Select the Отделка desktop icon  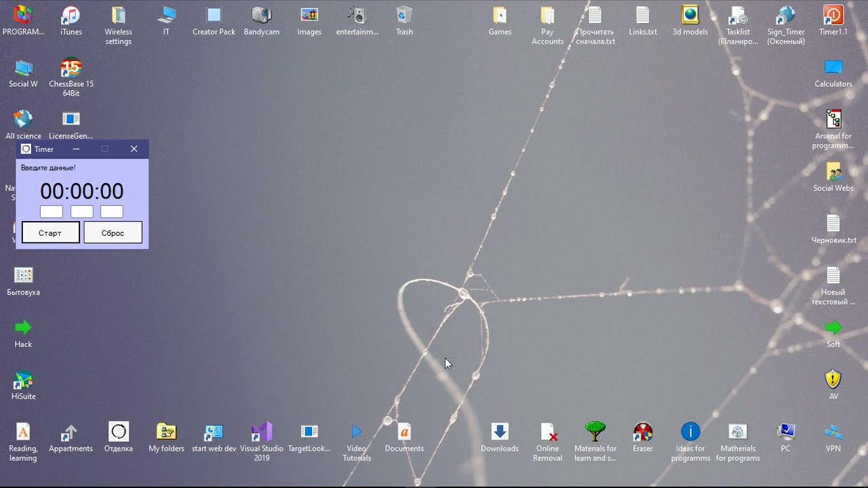(x=119, y=432)
